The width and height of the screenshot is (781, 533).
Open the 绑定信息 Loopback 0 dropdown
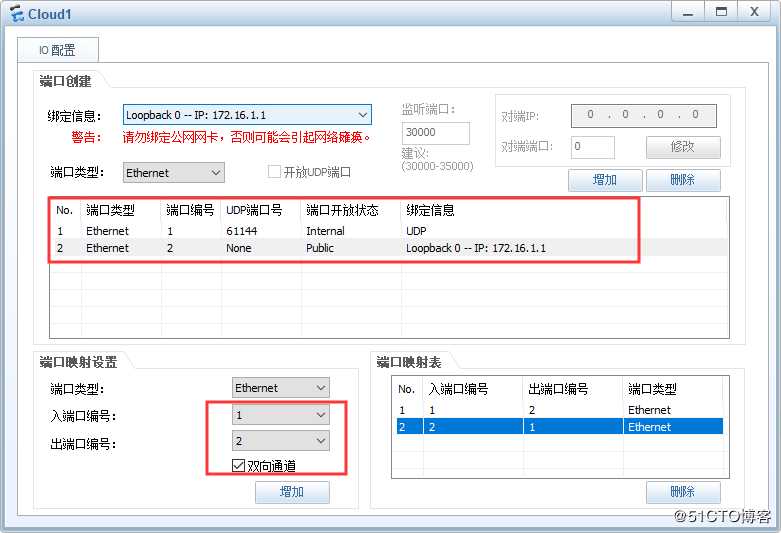pyautogui.click(x=247, y=115)
